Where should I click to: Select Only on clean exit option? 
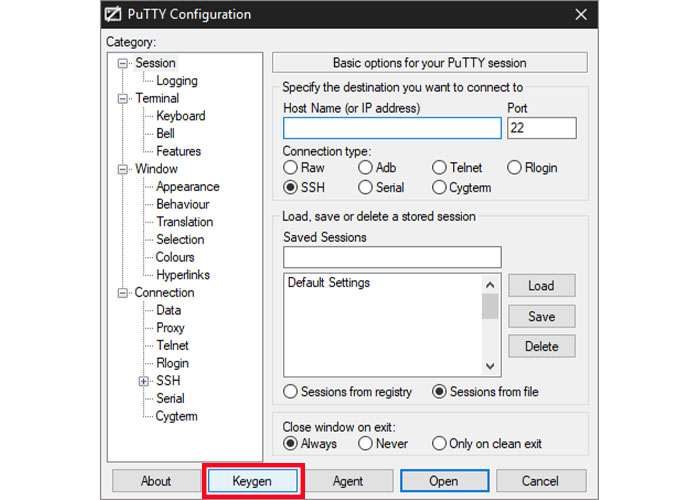tap(439, 444)
